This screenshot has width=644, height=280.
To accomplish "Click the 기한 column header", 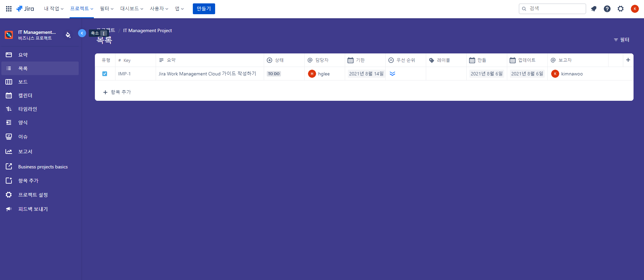I will click(365, 60).
